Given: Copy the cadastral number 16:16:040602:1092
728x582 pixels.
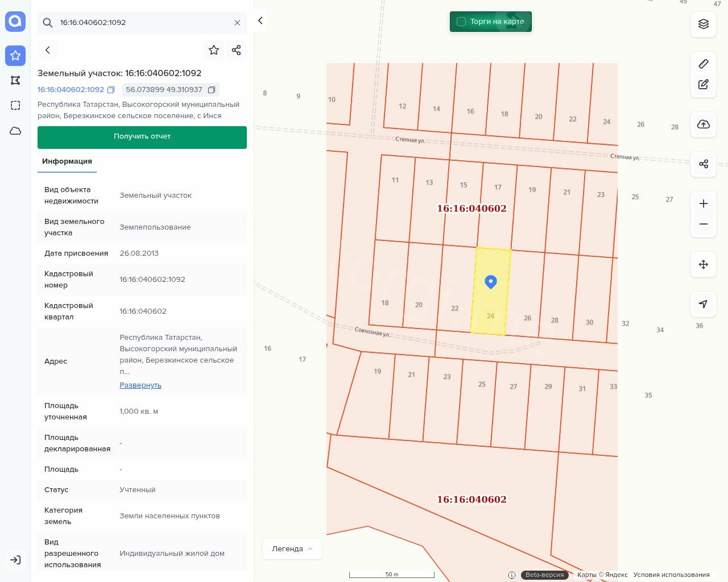Looking at the screenshot, I should pos(111,90).
